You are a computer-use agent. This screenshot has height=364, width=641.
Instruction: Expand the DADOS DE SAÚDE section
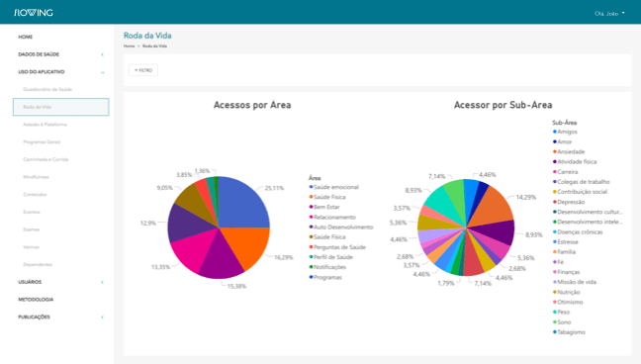pos(60,54)
